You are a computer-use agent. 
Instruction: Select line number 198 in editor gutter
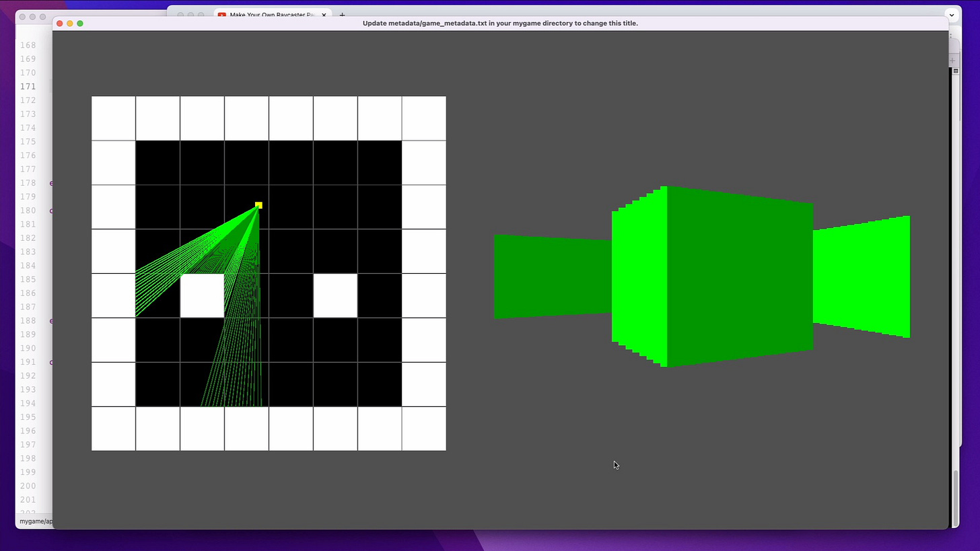click(28, 458)
